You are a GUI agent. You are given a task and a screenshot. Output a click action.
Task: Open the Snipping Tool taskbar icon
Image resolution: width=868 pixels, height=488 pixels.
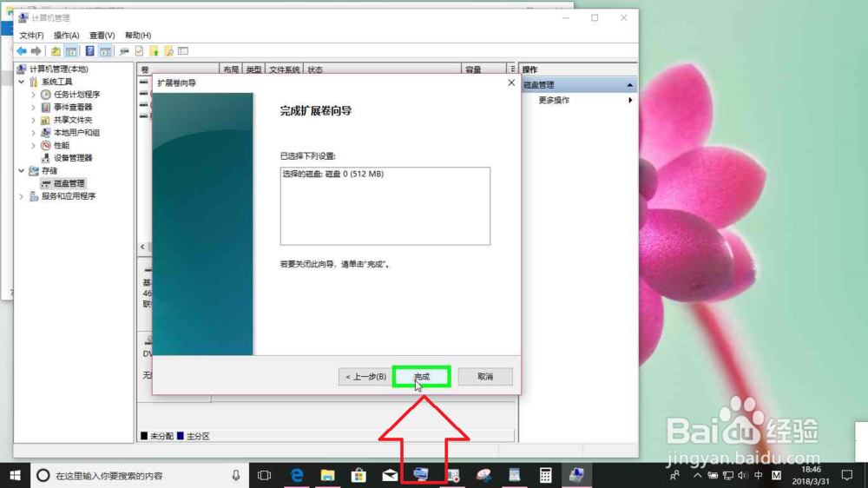tap(483, 475)
